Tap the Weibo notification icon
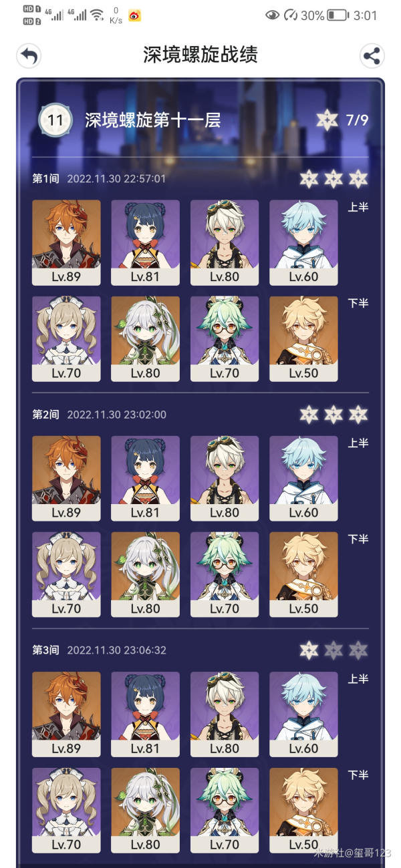Screen dimensions: 401x868 [134, 15]
